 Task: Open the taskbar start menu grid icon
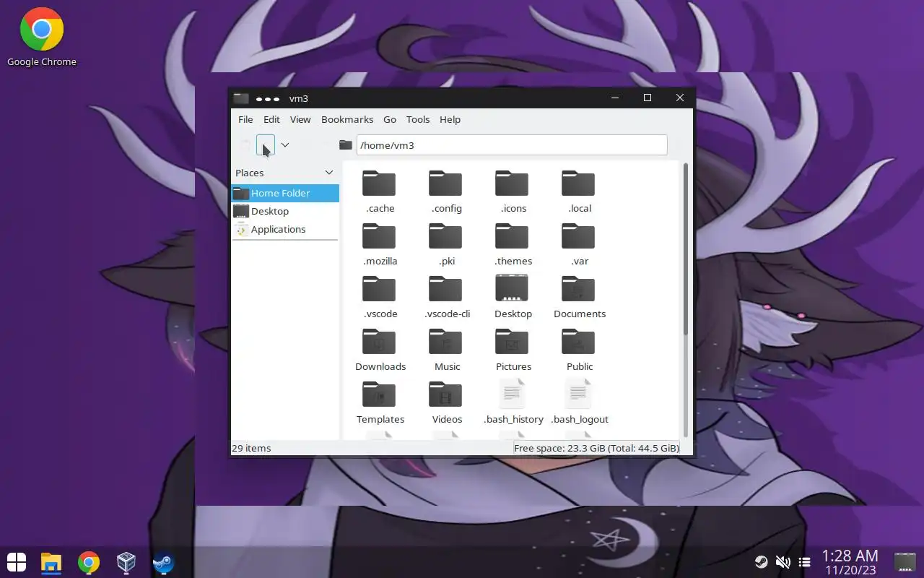click(x=17, y=562)
